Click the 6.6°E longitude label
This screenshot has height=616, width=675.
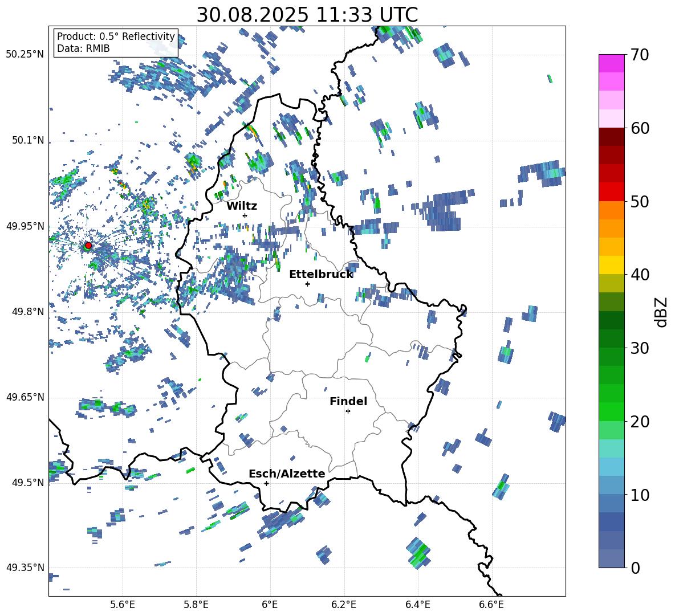(x=491, y=605)
